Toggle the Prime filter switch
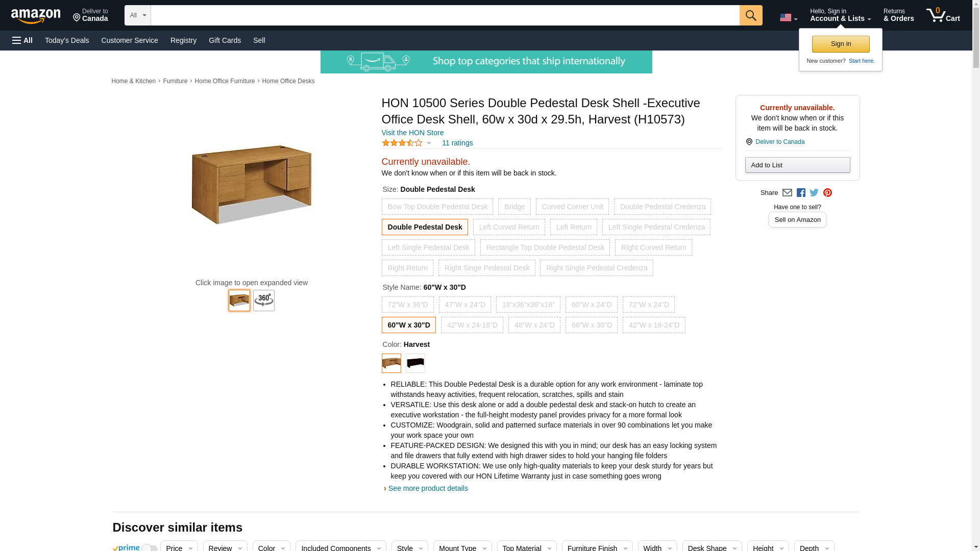 149,548
